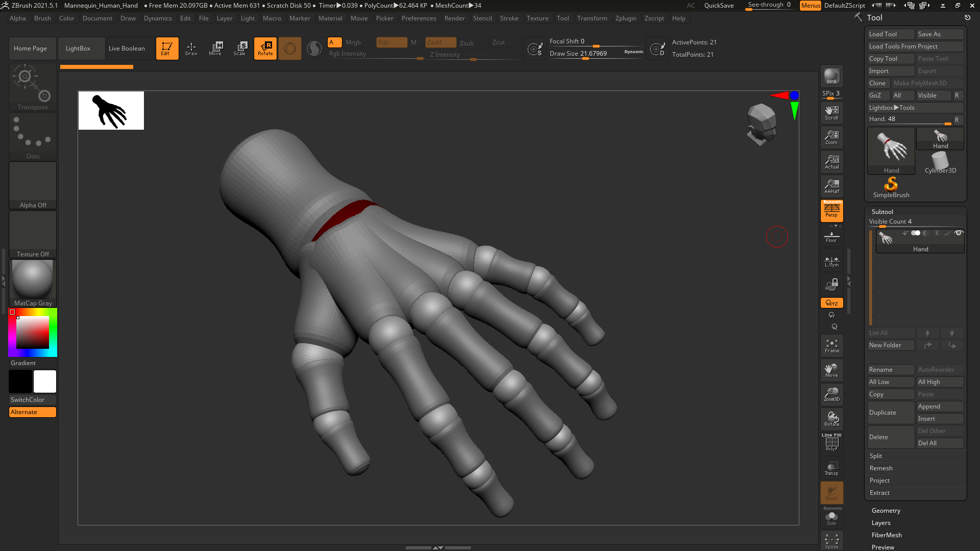Click the BPR render icon

[x=831, y=76]
